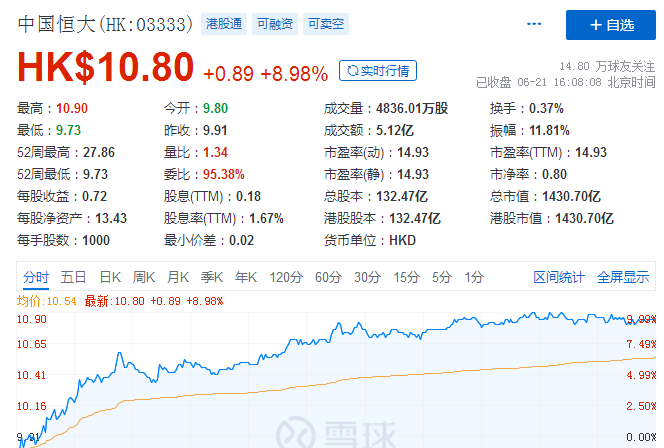Switch to the 30分 chart tab
This screenshot has height=448, width=664.
(368, 277)
